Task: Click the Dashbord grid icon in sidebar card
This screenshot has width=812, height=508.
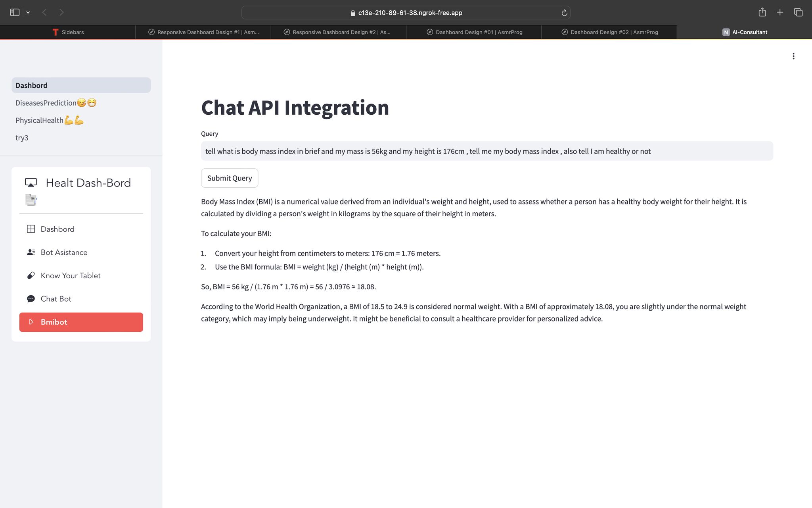Action: [31, 229]
